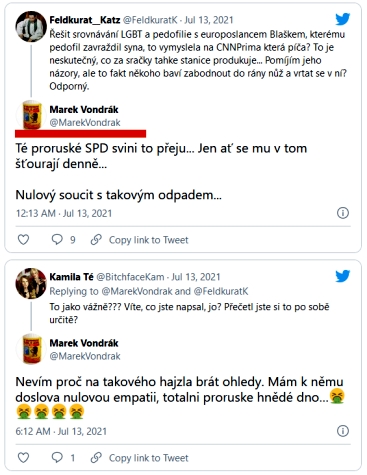
Task: Like the first tweet with heart icon
Action: tap(23, 239)
